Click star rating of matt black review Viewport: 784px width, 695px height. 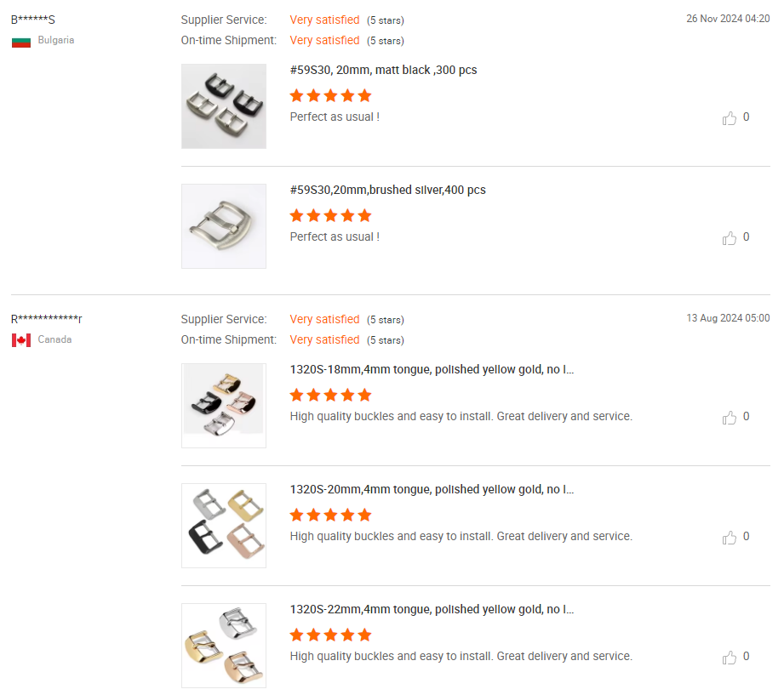(330, 95)
